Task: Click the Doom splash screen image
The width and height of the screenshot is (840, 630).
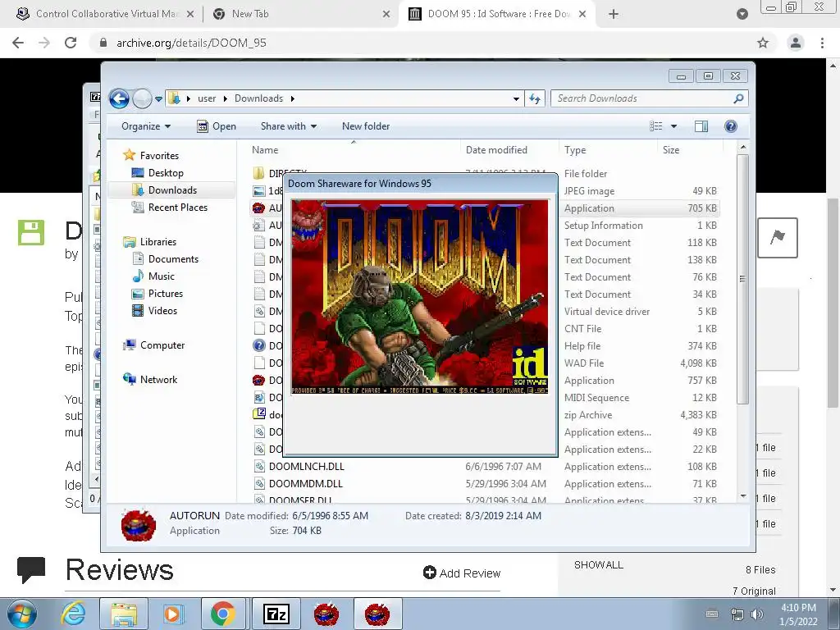Action: [419, 297]
